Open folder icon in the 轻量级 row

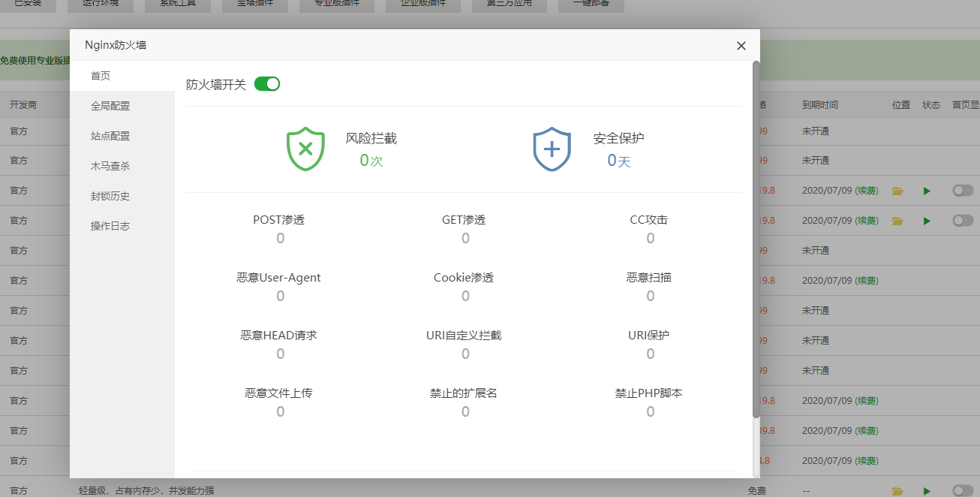[897, 491]
